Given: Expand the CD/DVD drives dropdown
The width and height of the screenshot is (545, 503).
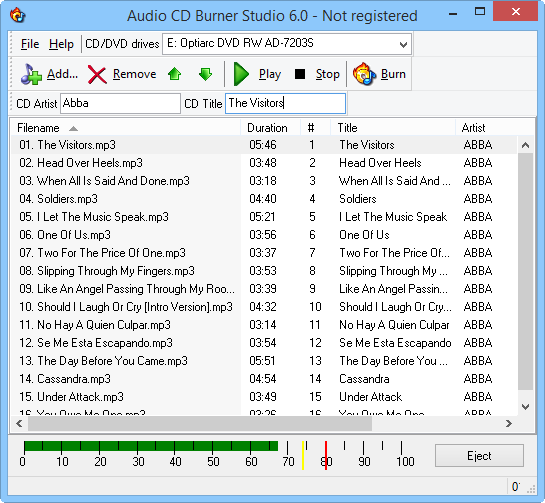Looking at the screenshot, I should click(403, 44).
